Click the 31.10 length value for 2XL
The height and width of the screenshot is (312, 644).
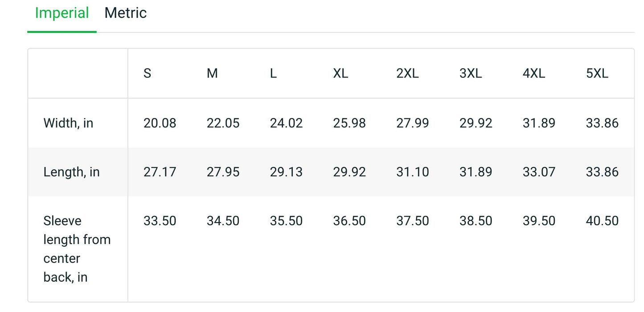click(x=413, y=172)
